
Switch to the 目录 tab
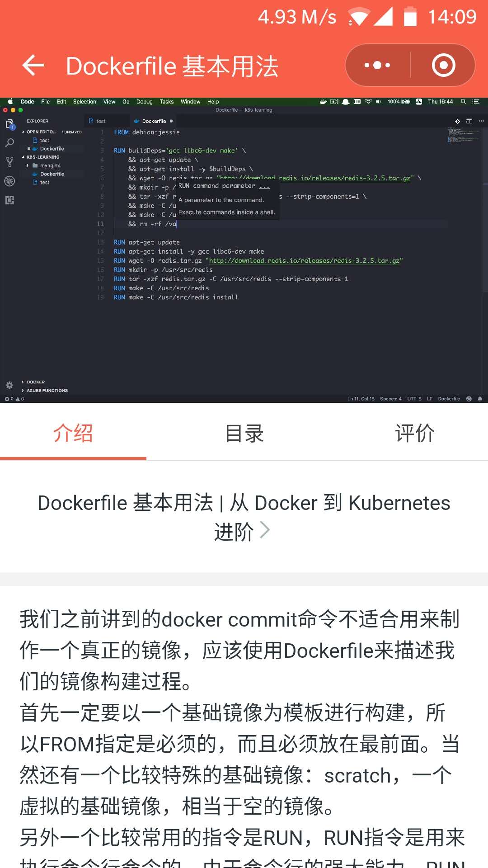(x=244, y=433)
